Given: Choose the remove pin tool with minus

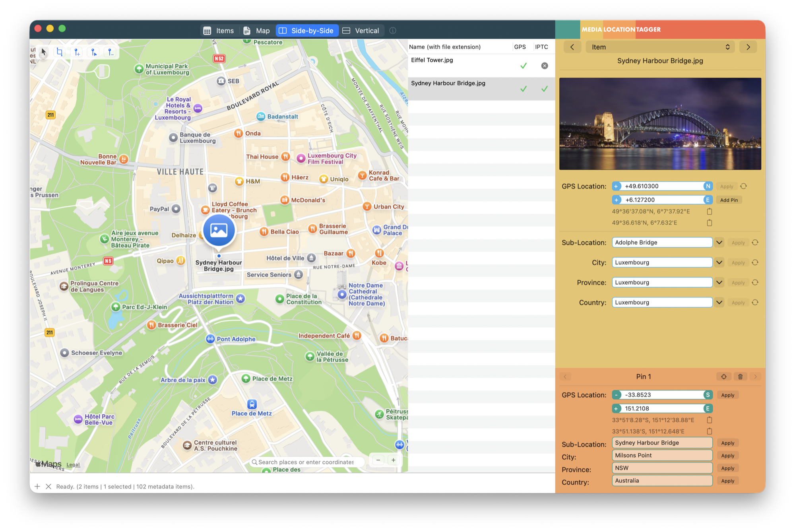Looking at the screenshot, I should point(111,52).
